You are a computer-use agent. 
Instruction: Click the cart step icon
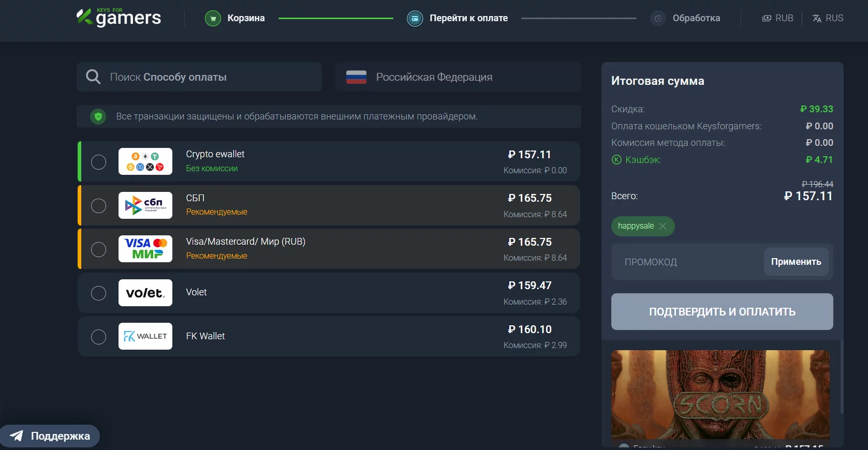(x=213, y=18)
